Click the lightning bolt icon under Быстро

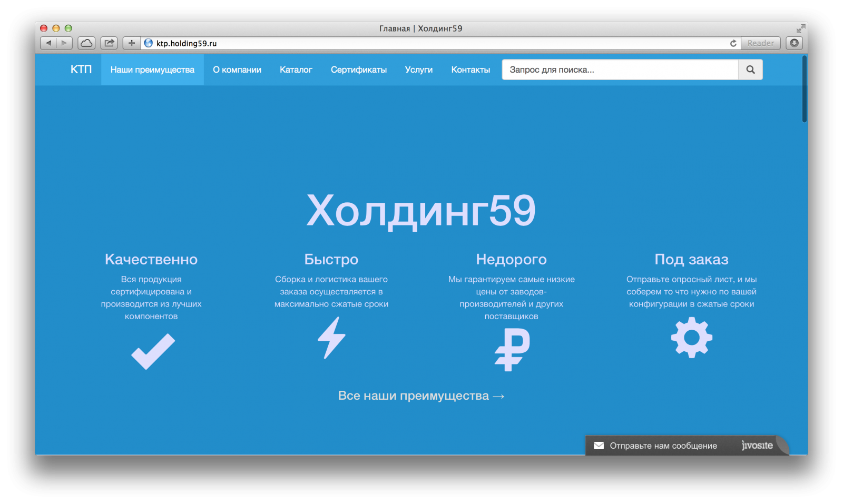pyautogui.click(x=331, y=338)
